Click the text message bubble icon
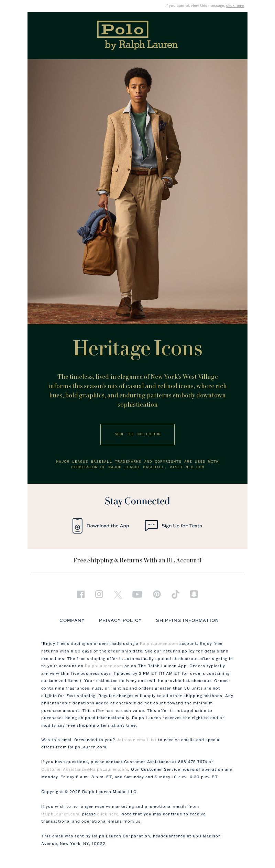 click(x=151, y=525)
